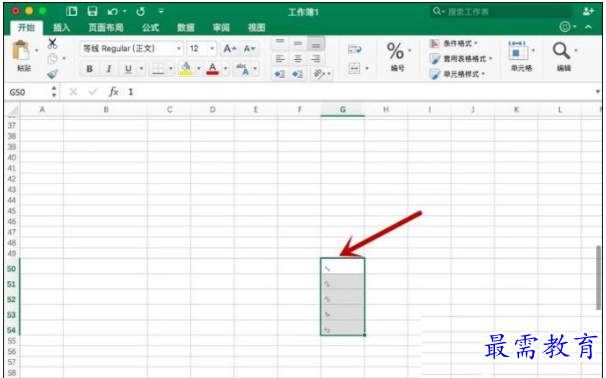
Task: Click the confirm checkmark in formula bar
Action: pyautogui.click(x=93, y=92)
